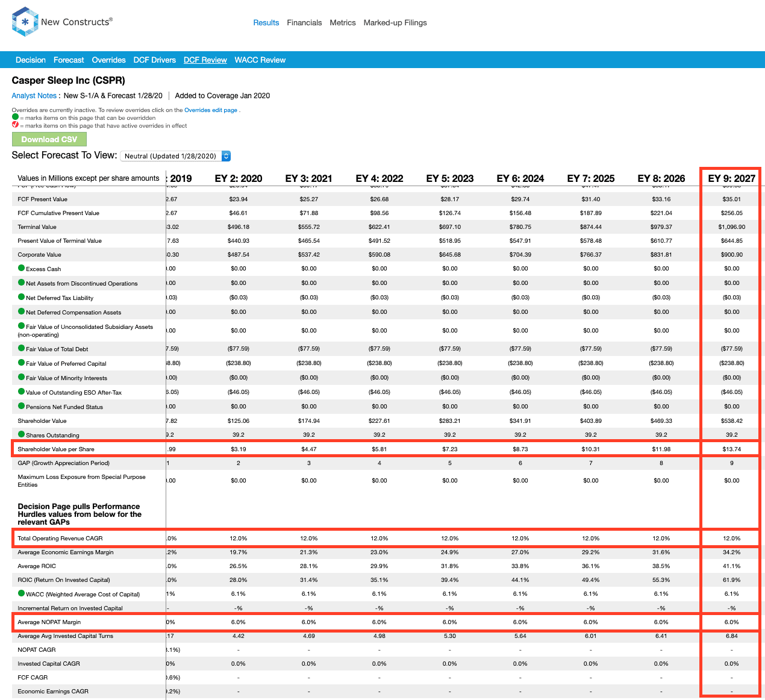
Task: Click the 6.84 invested capital turns cell
Action: coord(732,636)
